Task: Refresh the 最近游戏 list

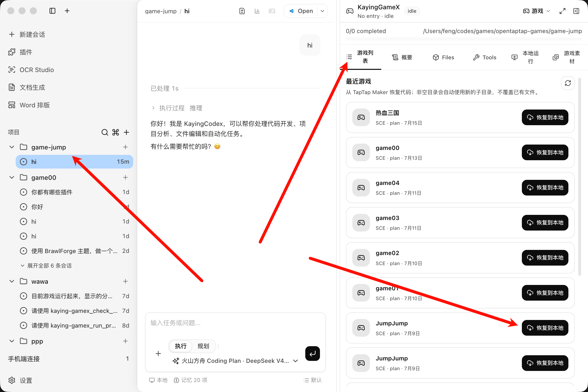Action: click(x=568, y=83)
